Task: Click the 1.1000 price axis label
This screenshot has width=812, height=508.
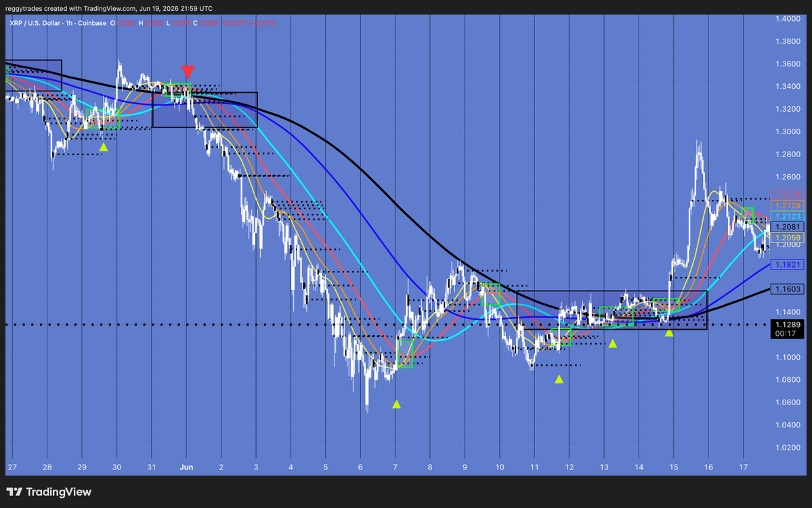Action: pos(788,358)
